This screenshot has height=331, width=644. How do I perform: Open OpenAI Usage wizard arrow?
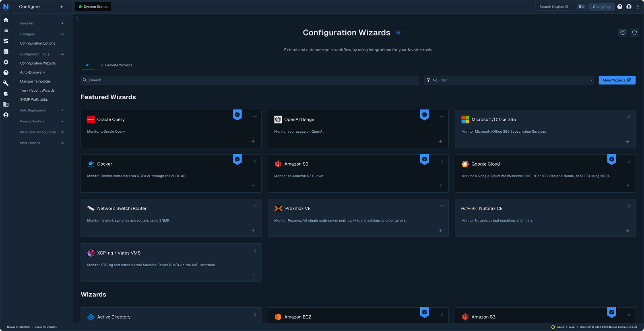(440, 142)
